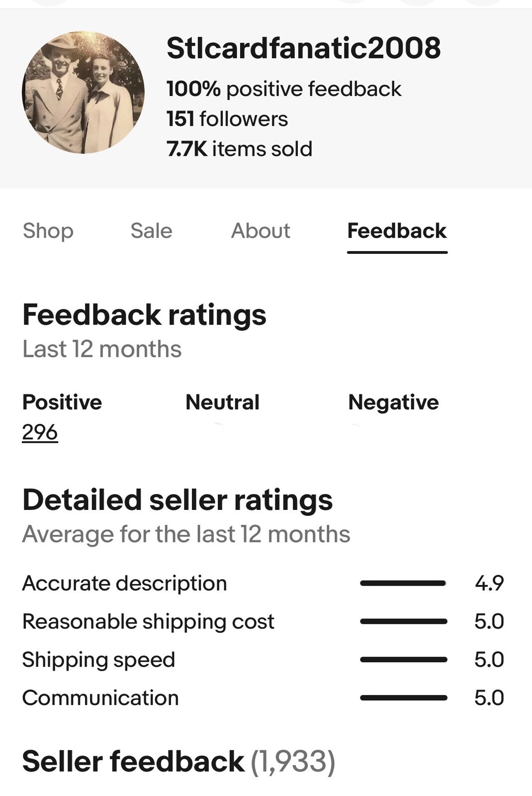Click the 4.9 Accurate description score

pyautogui.click(x=489, y=583)
